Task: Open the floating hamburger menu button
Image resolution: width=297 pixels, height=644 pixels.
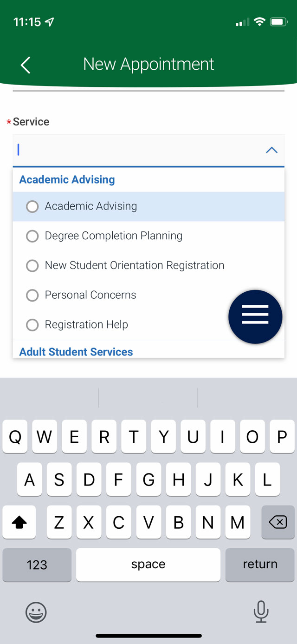Action: (255, 317)
